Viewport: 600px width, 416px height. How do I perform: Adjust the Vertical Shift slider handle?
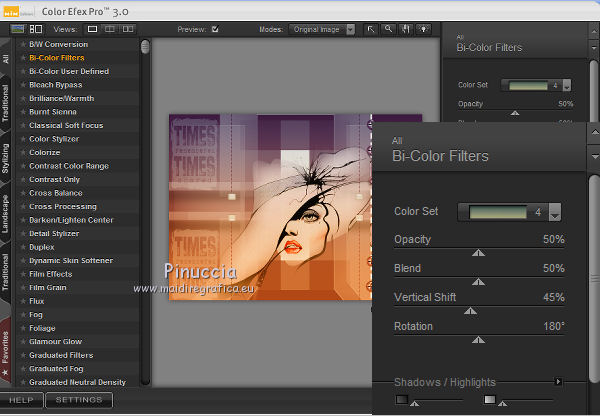tap(470, 311)
